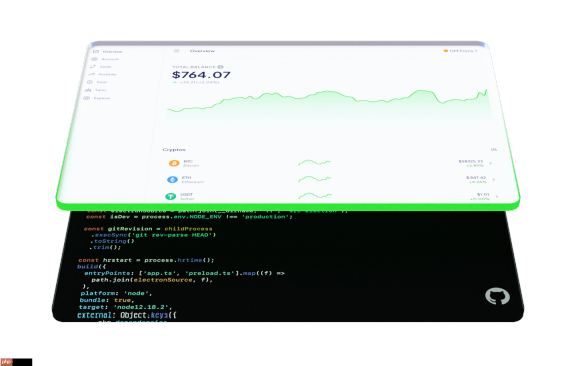This screenshot has height=366, width=576.
Task: Click the orange Bitcoin coin icon
Action: pyautogui.click(x=174, y=163)
